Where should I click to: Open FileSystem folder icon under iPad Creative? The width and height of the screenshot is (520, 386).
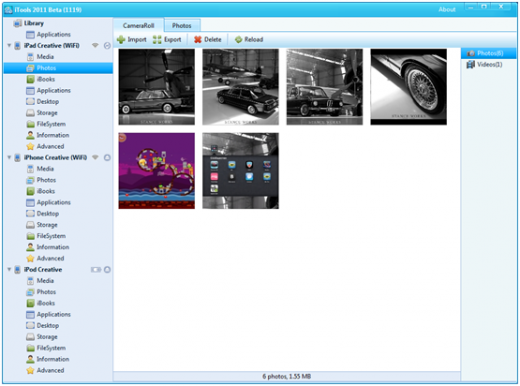[30, 124]
